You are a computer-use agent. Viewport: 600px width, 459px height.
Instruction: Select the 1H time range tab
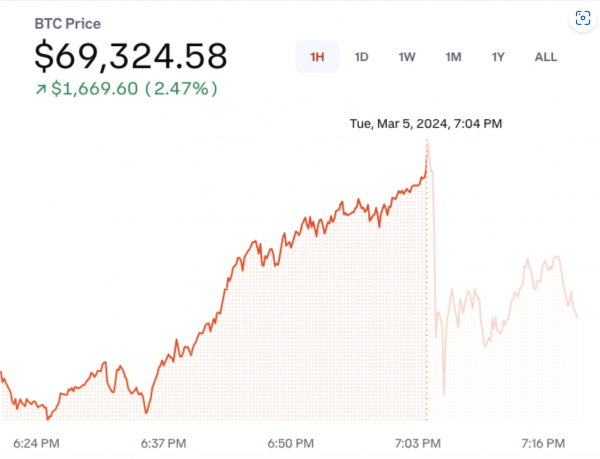[317, 57]
